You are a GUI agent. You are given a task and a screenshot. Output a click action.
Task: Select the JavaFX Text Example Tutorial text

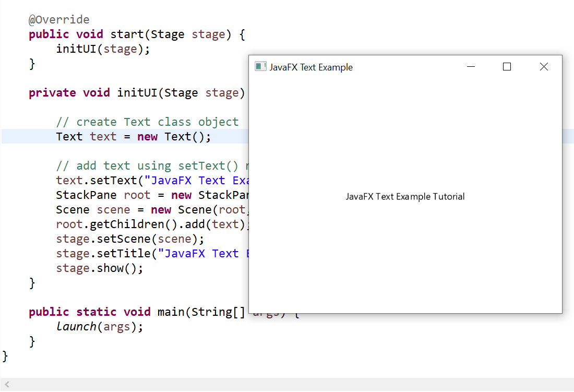(405, 197)
